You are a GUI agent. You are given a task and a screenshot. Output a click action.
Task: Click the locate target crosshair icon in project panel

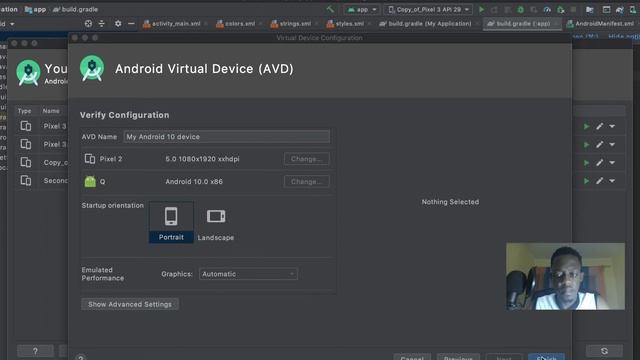click(88, 24)
